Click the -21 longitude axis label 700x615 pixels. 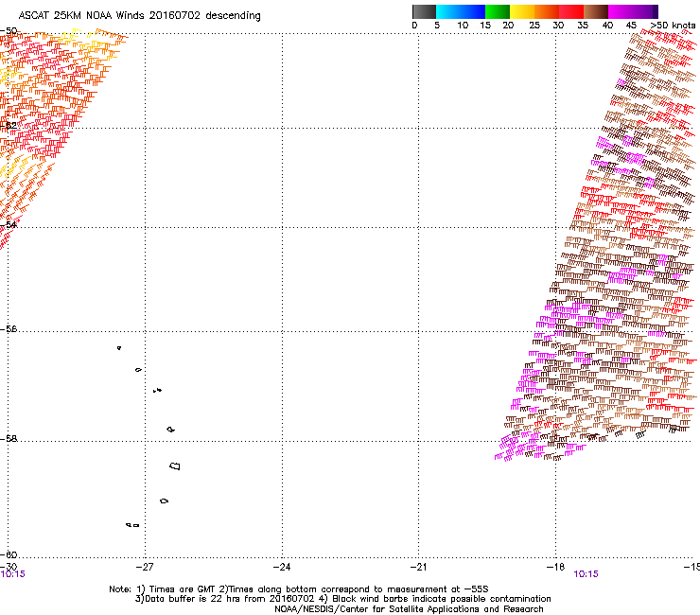(418, 567)
